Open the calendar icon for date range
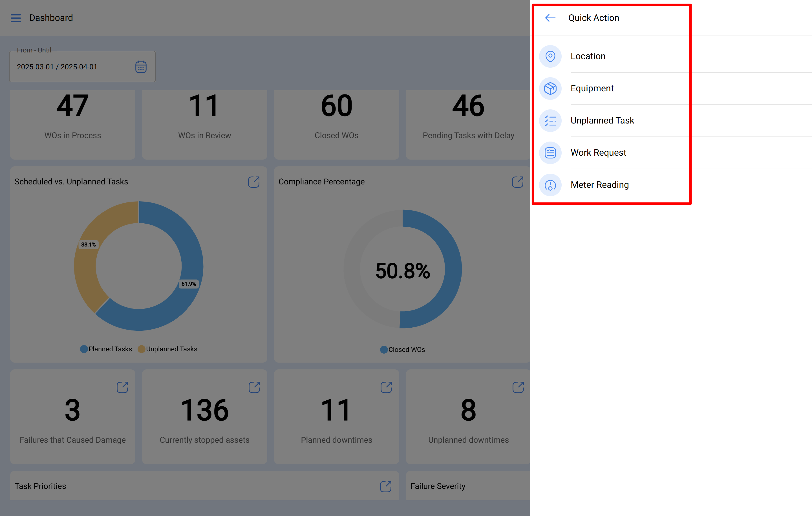The image size is (812, 516). (x=141, y=67)
